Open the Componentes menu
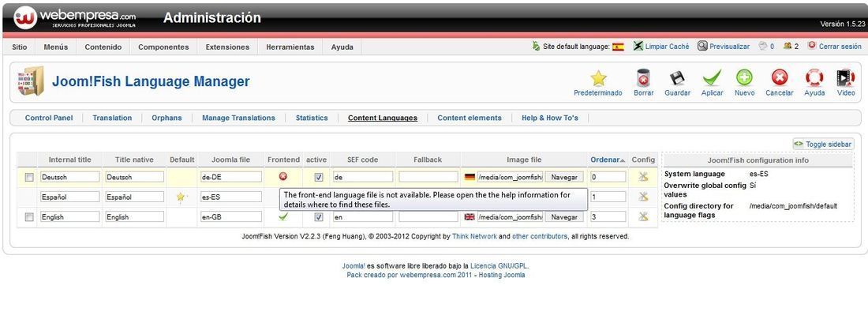Viewport: 868px width, 323px height. pos(163,47)
